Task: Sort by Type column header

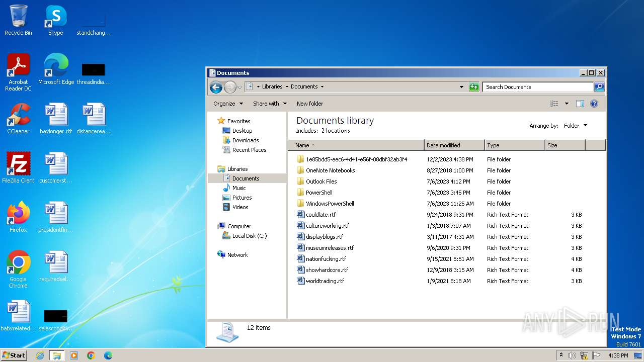Action: coord(515,145)
